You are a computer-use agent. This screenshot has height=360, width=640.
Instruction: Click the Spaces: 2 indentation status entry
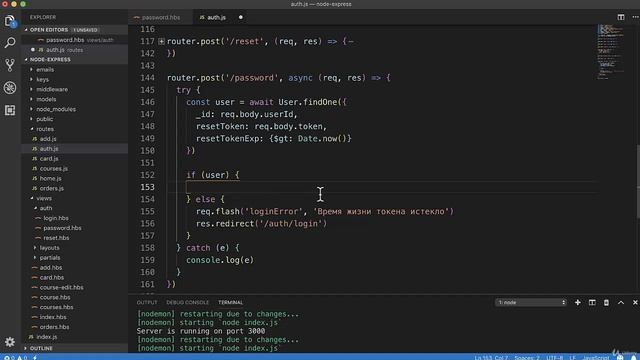527,358
